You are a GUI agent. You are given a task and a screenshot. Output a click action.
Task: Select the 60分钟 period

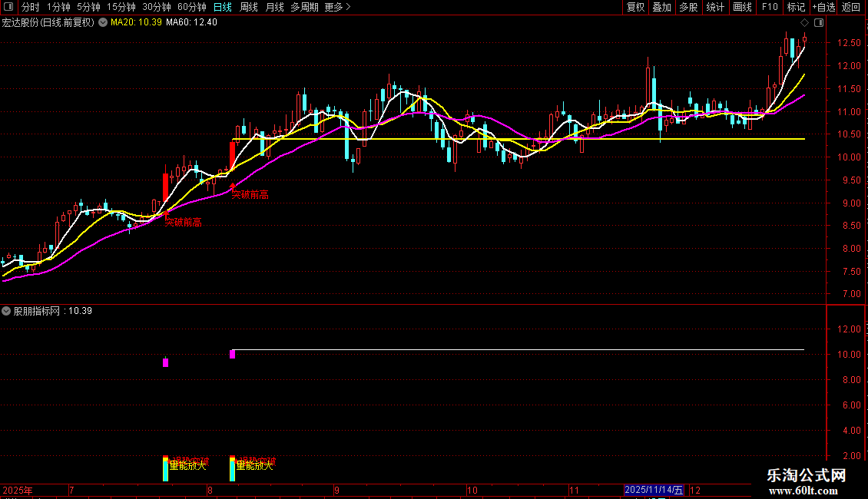191,7
